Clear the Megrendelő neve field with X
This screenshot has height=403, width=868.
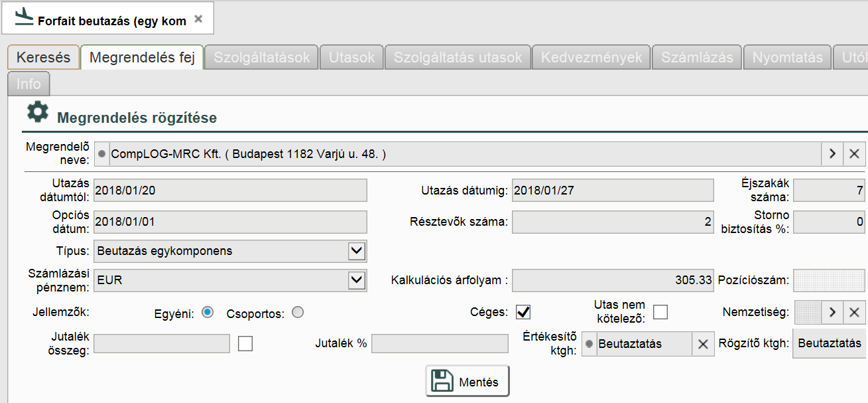click(x=854, y=154)
